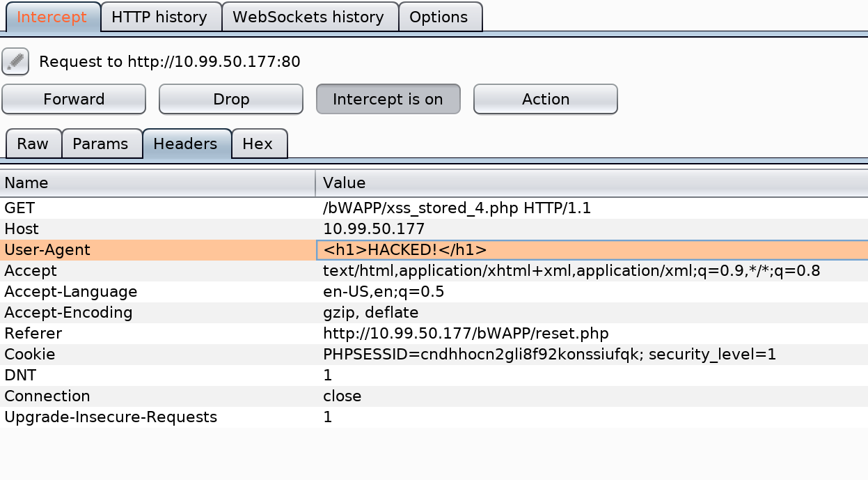The width and height of the screenshot is (868, 480).
Task: Click the pencil edit icon beside request target
Action: click(15, 61)
